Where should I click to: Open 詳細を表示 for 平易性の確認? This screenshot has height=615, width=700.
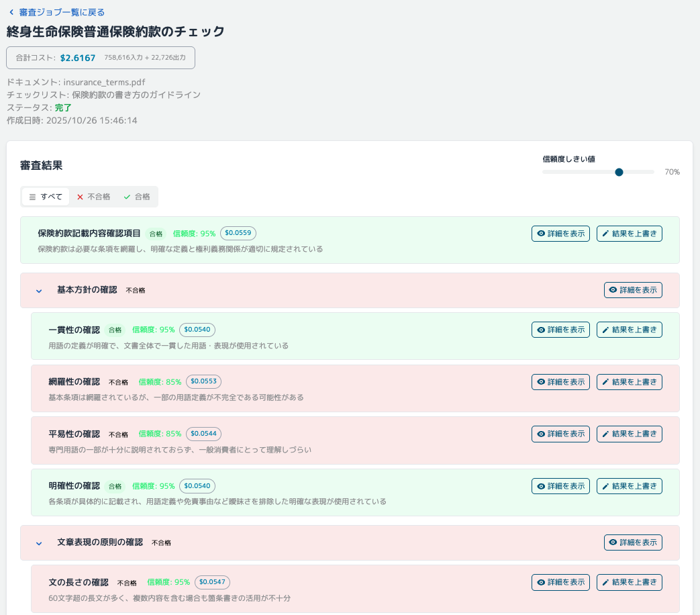[560, 434]
